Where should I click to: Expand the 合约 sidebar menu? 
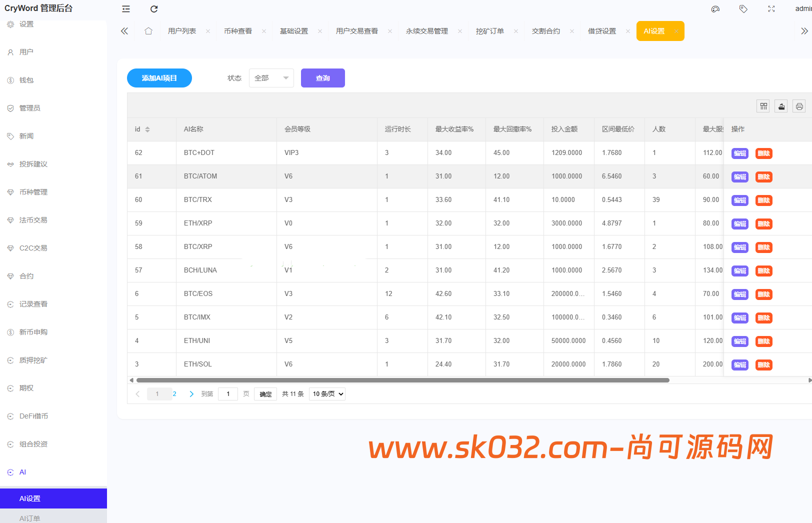53,276
